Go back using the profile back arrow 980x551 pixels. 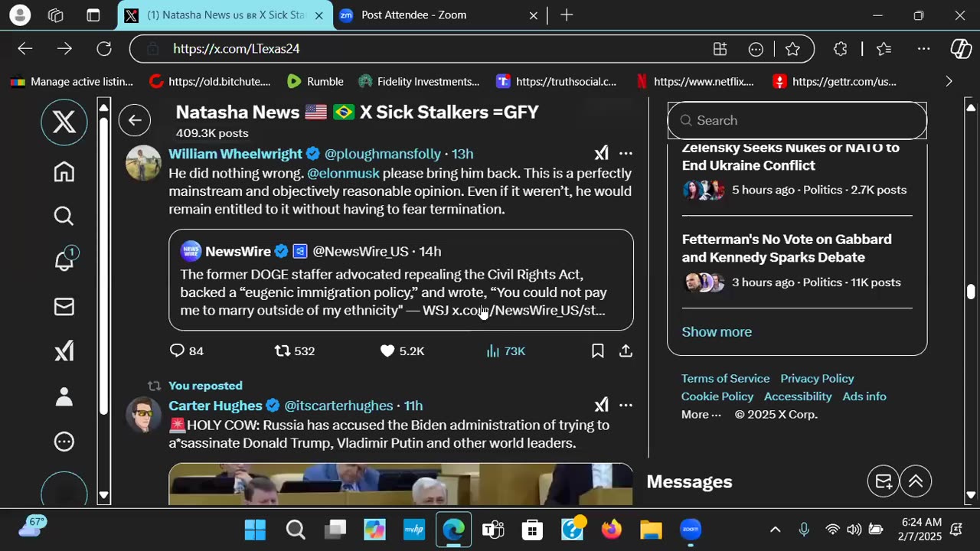[135, 120]
